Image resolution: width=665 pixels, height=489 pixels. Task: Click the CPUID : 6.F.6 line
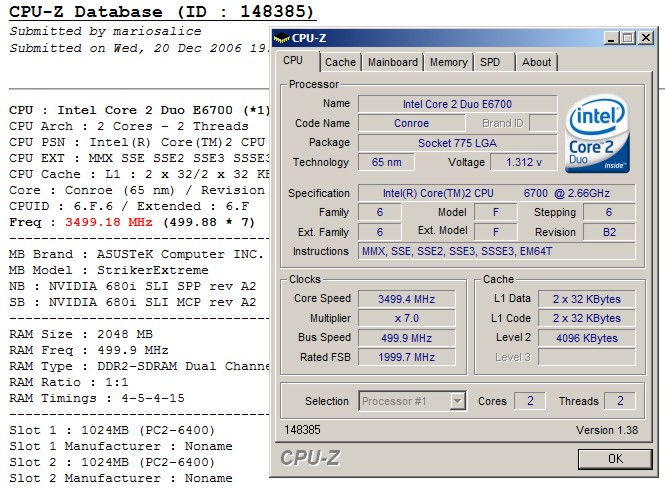click(129, 206)
